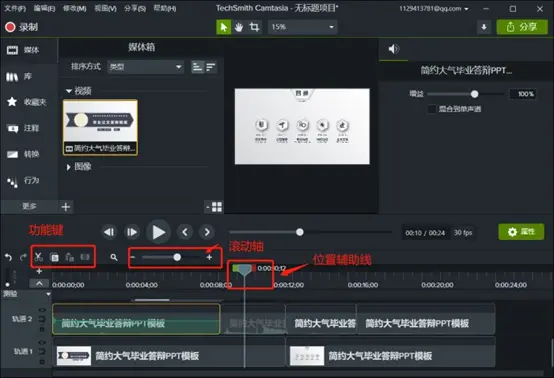The width and height of the screenshot is (554, 378).
Task: Click the timeline undo arrow
Action: pos(8,258)
